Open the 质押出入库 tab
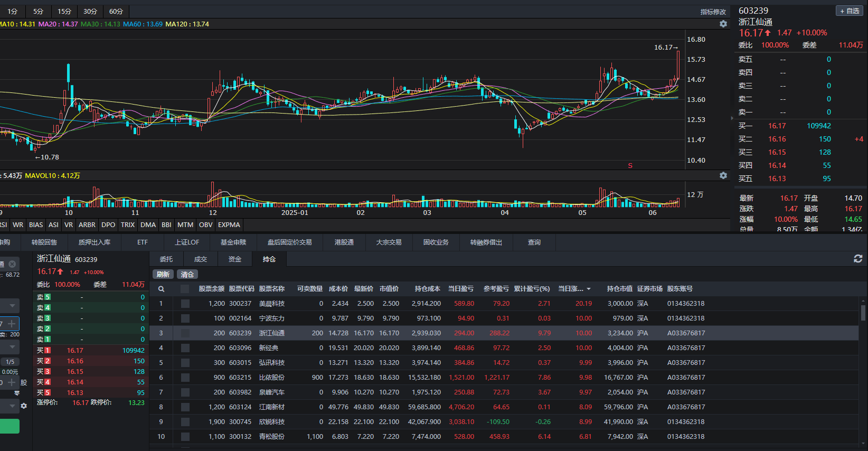868x451 pixels. [x=95, y=242]
